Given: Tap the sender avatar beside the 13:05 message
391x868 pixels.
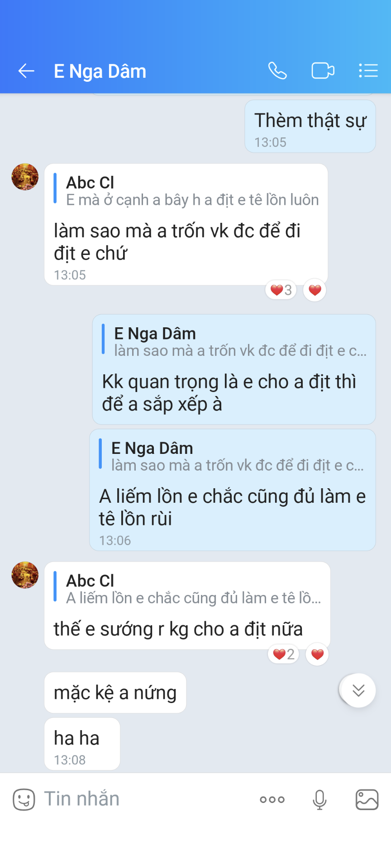Looking at the screenshot, I should 25,177.
